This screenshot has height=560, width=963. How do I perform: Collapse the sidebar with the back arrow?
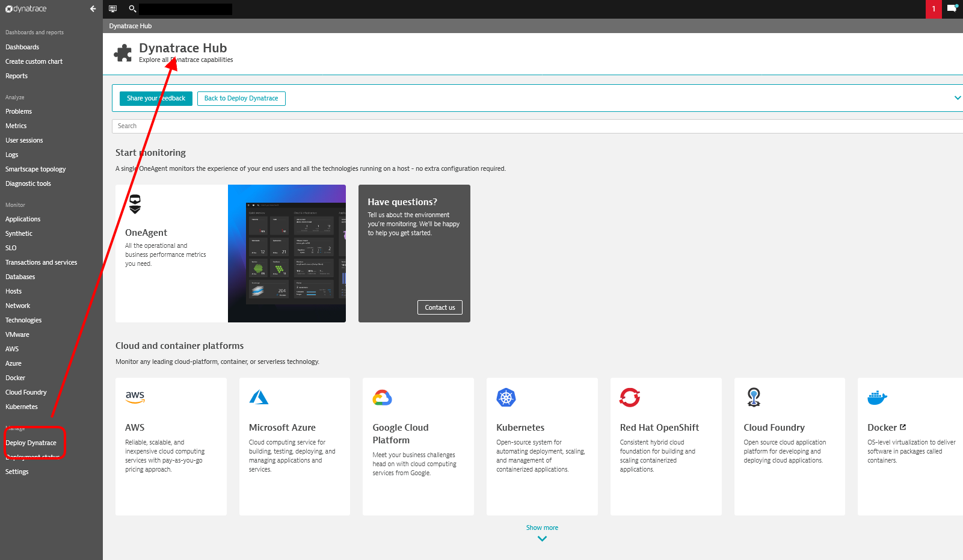[93, 9]
